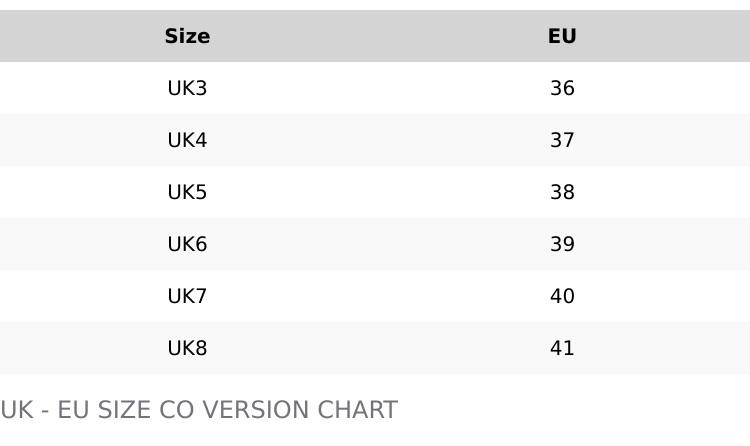Viewport: 750px width, 446px height.
Task: Select the UK5 size cell
Action: [x=187, y=192]
